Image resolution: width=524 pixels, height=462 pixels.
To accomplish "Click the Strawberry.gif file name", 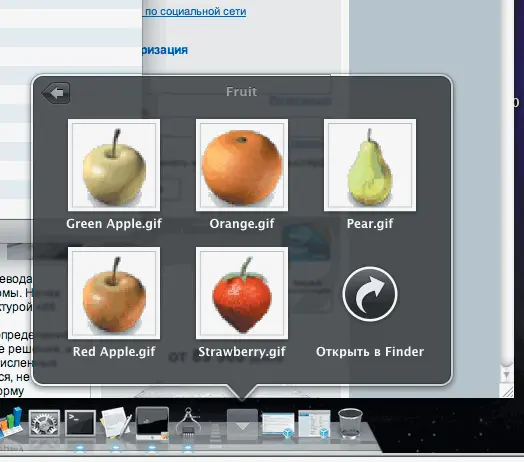I will pos(242,352).
